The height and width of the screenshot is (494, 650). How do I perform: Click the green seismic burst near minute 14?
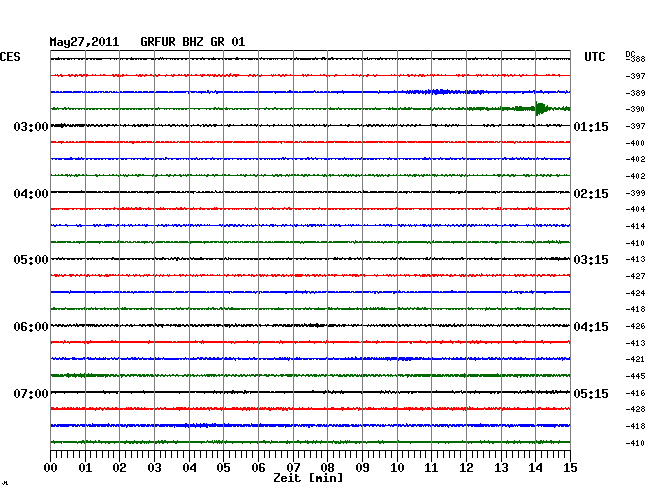[x=541, y=109]
